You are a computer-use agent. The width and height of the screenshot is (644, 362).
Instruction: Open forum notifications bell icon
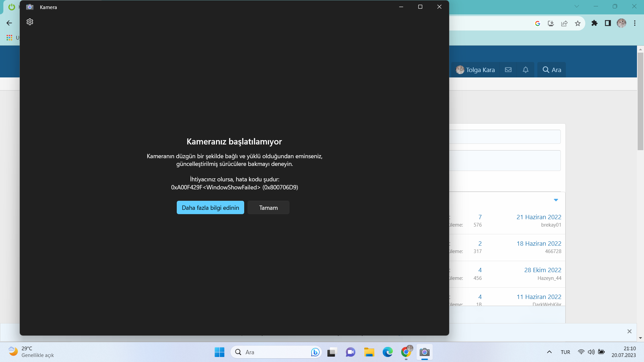tap(526, 70)
